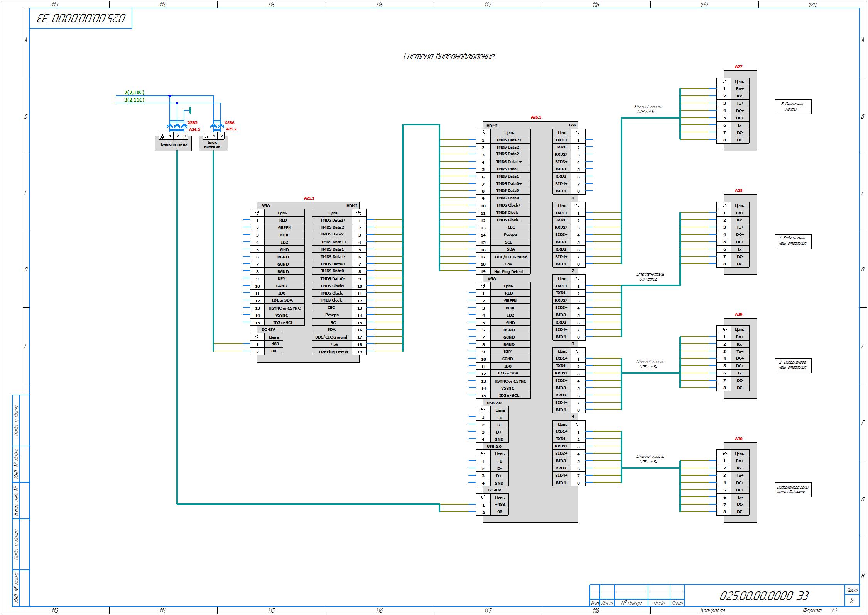Click the A26.1 device designator label

(536, 117)
